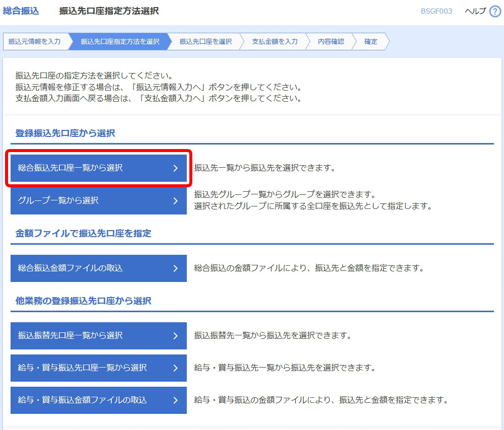Click the 振込先口座指定方法選択 page title
Image resolution: width=504 pixels, height=430 pixels.
pos(109,11)
